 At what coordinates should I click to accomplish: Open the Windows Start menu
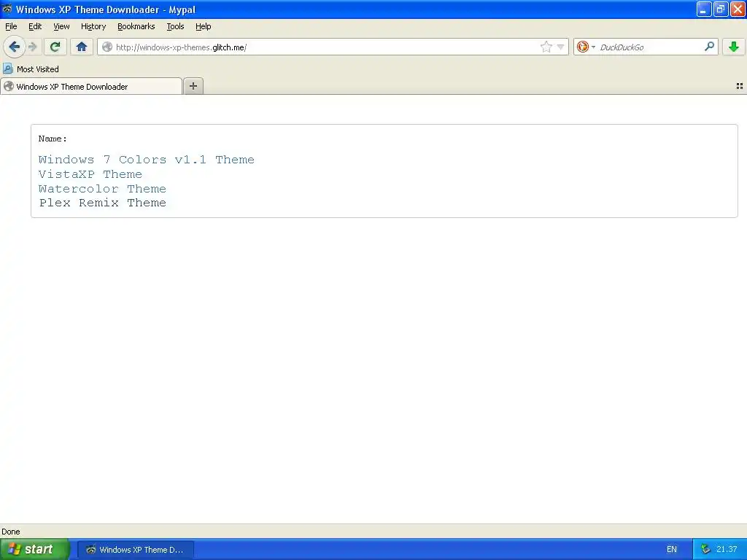click(x=34, y=549)
